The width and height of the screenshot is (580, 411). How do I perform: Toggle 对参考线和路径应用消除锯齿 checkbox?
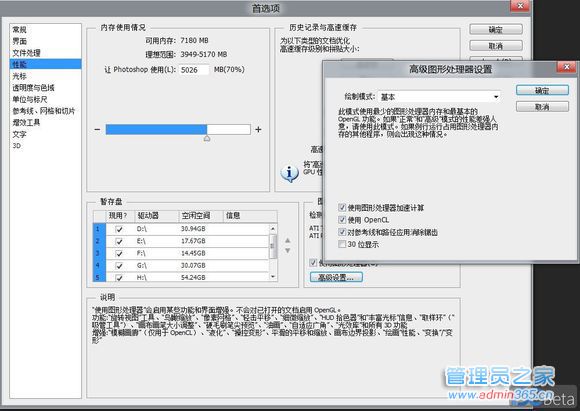pyautogui.click(x=342, y=232)
